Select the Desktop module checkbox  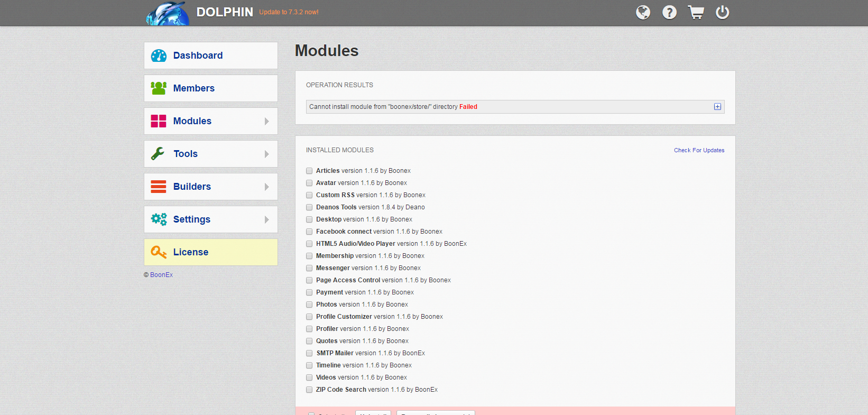point(309,219)
